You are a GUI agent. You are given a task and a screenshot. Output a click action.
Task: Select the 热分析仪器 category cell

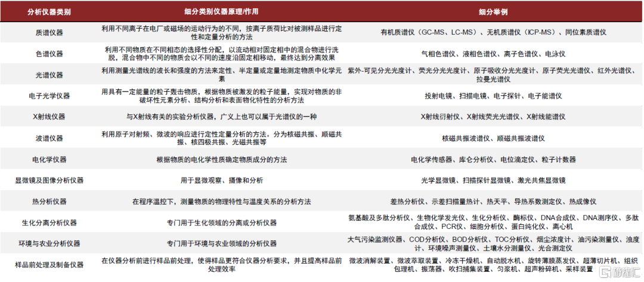pyautogui.click(x=49, y=202)
